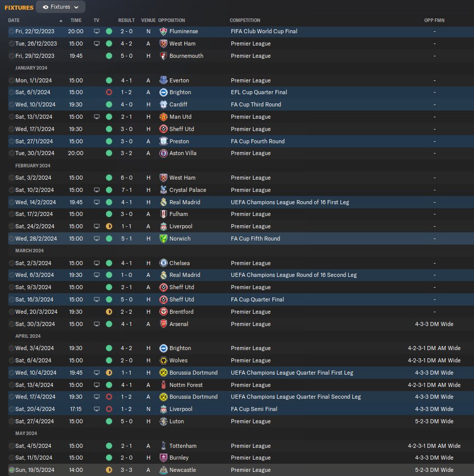
Task: Click the Newcastle club badge
Action: pyautogui.click(x=163, y=470)
